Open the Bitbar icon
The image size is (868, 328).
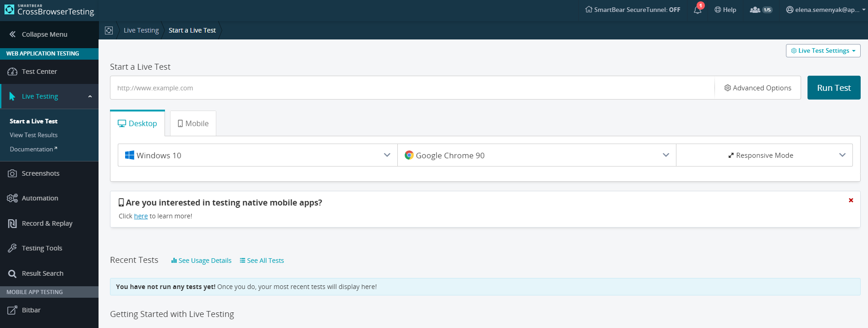pos(12,310)
